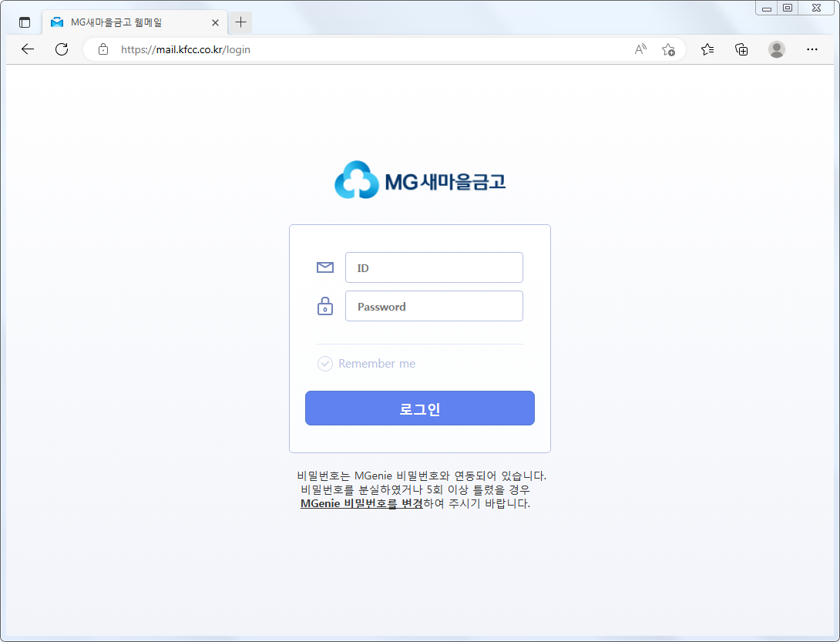Click the 로그인 button
The width and height of the screenshot is (840, 642).
click(x=420, y=408)
